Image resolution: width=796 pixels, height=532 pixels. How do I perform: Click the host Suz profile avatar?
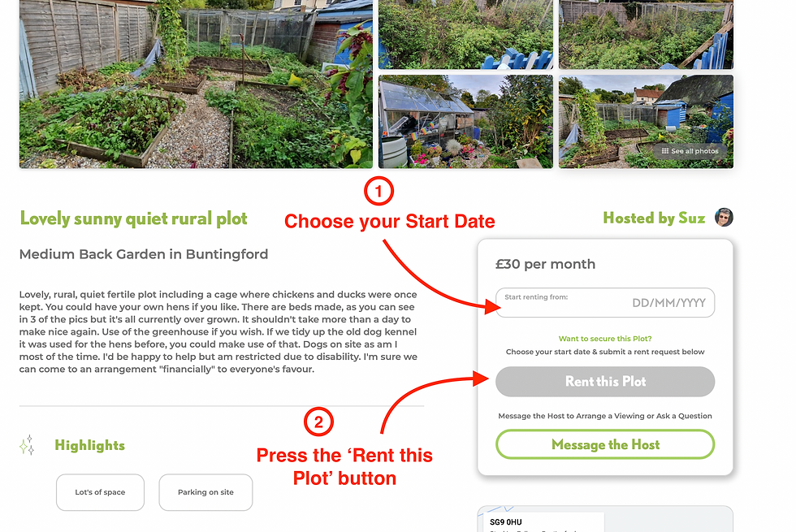[x=724, y=218]
